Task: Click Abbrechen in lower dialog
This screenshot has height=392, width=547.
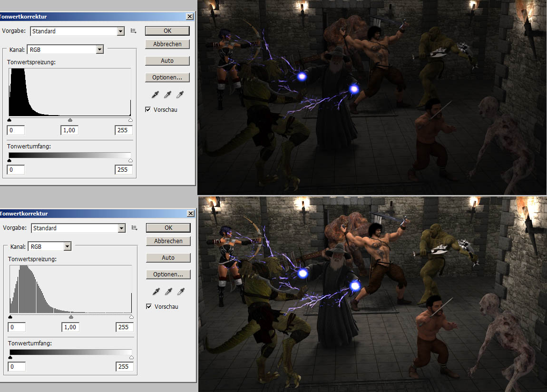Action: (x=168, y=241)
